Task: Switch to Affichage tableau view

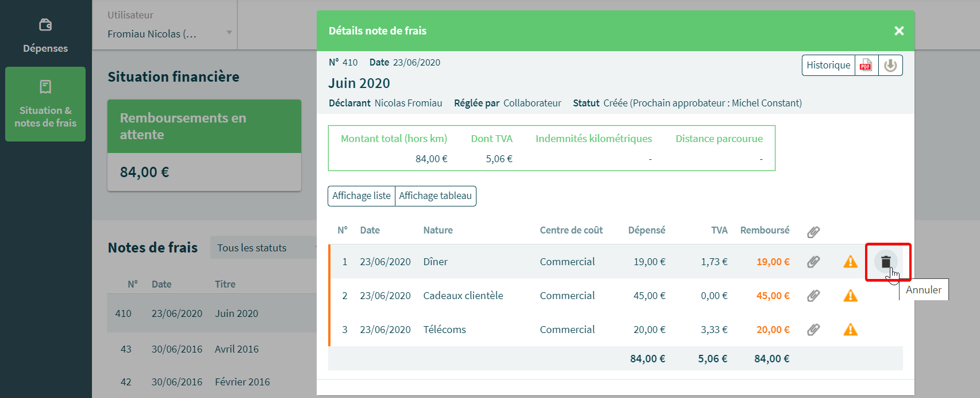Action: 435,196
